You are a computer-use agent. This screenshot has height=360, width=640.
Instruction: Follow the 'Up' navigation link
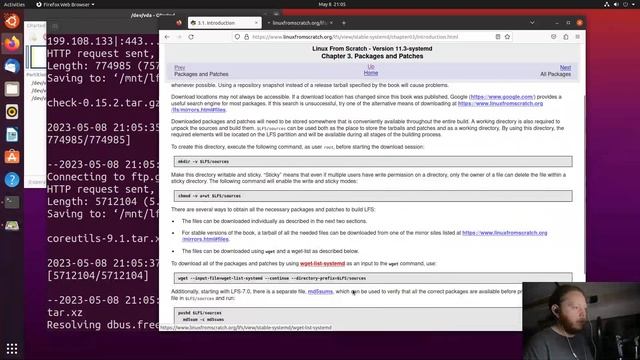pyautogui.click(x=371, y=67)
